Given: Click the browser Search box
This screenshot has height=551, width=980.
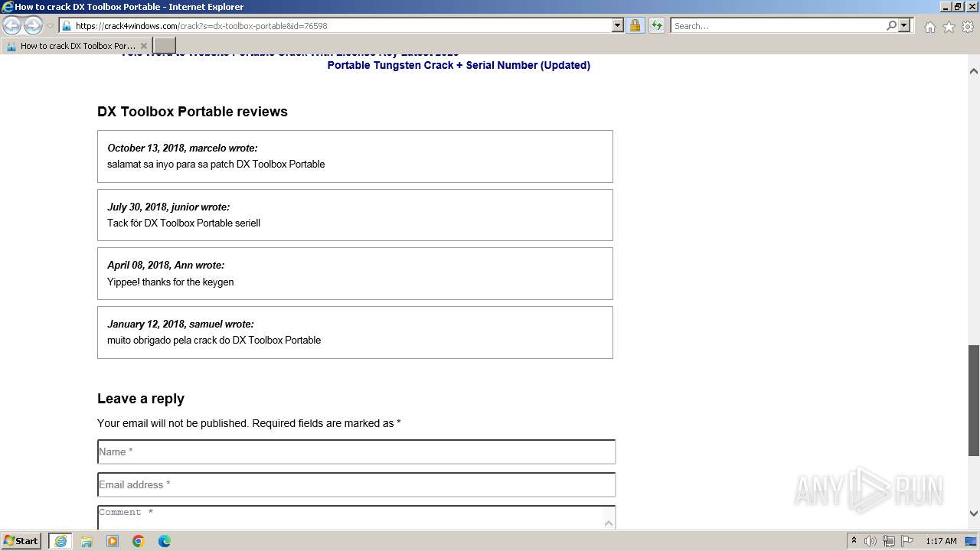Looking at the screenshot, I should (777, 25).
